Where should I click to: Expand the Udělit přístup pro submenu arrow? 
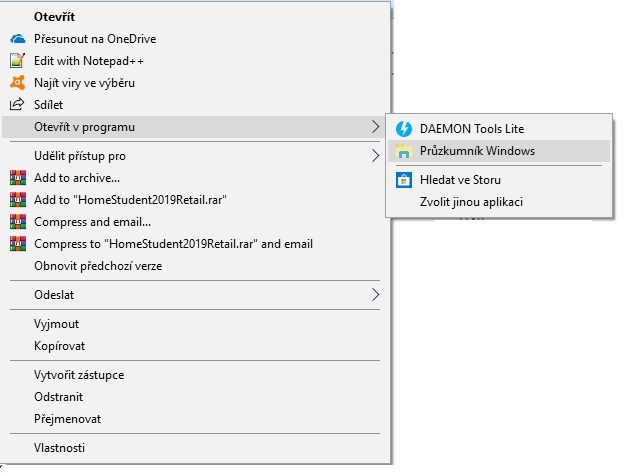375,156
